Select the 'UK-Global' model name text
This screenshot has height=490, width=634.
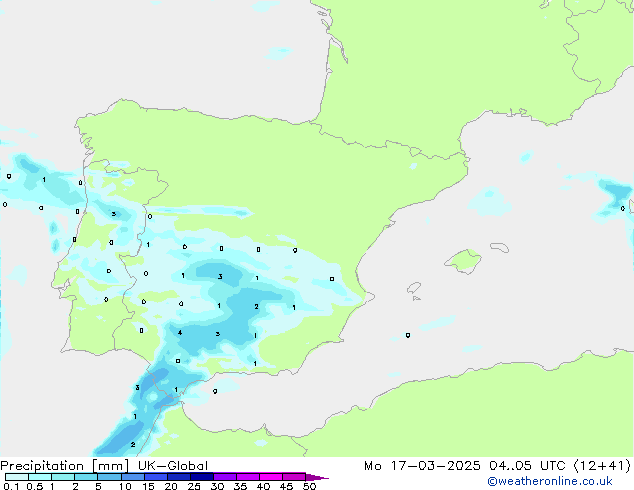(x=173, y=466)
